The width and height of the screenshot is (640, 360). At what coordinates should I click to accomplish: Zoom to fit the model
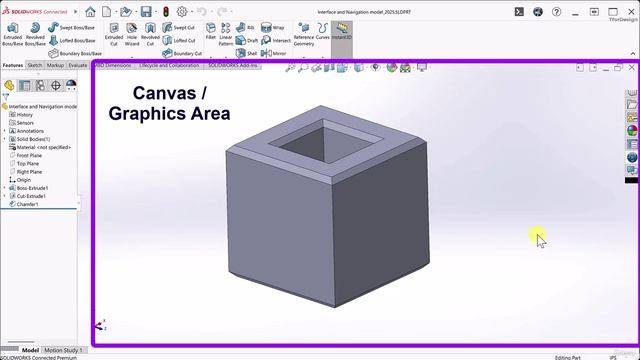(x=290, y=68)
